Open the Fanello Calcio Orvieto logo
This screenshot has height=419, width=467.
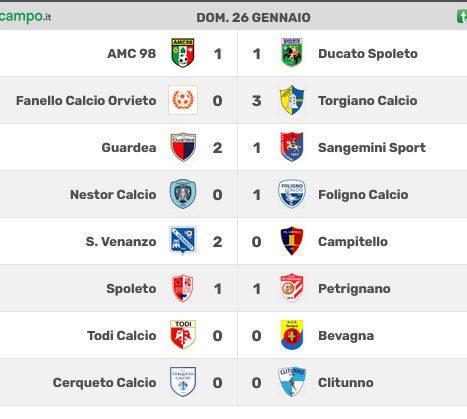coord(183,100)
